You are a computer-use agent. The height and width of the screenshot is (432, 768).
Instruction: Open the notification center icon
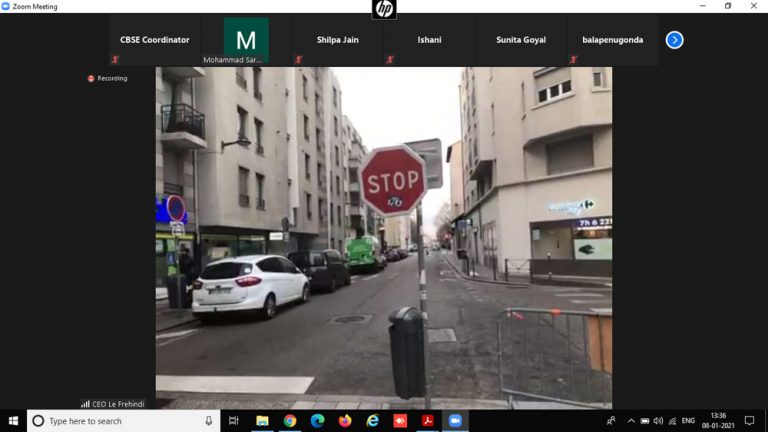[749, 421]
